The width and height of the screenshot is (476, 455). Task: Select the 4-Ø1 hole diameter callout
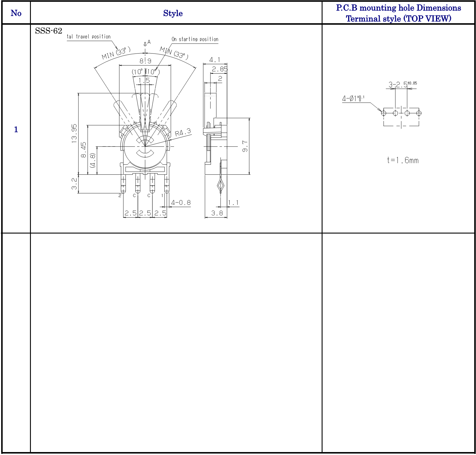(353, 98)
